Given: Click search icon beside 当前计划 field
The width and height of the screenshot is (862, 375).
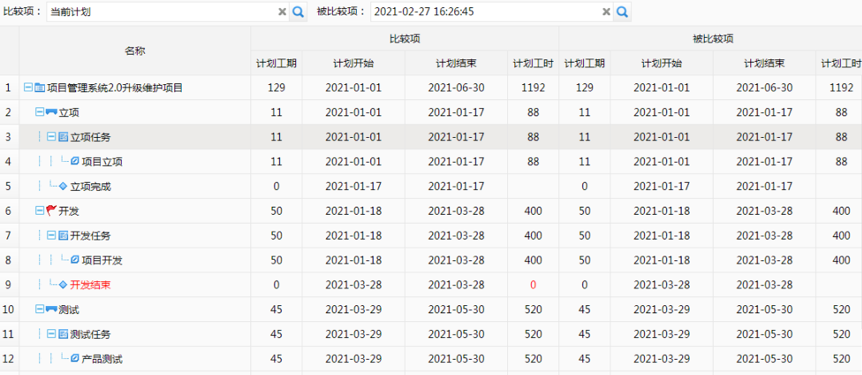Looking at the screenshot, I should 298,12.
